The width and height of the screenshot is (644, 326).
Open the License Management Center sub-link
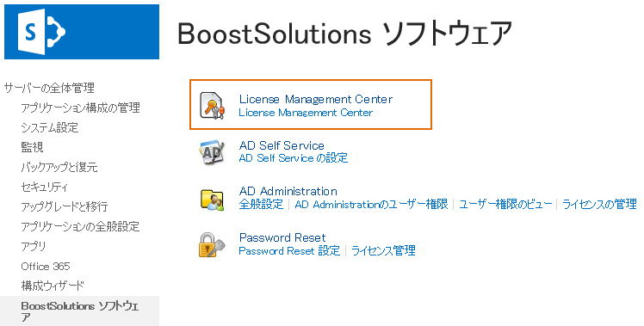coord(306,113)
